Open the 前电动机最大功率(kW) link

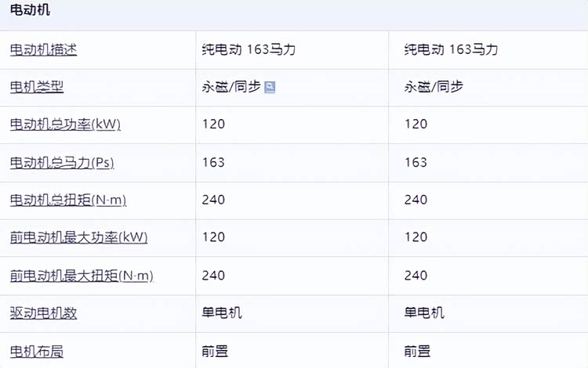[x=78, y=237]
